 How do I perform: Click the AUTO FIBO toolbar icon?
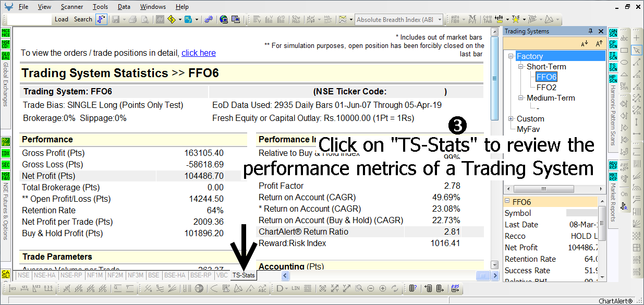point(455,19)
